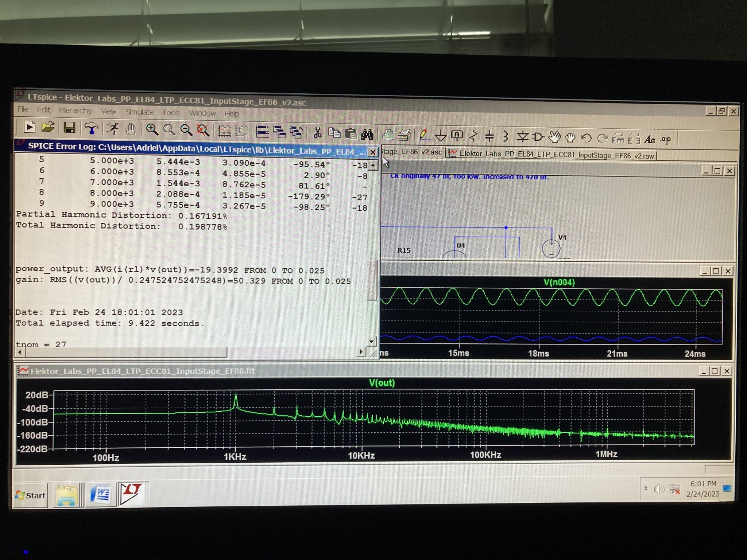Viewport: 747px width, 560px height.
Task: Click the Text Aa tool icon
Action: point(650,140)
